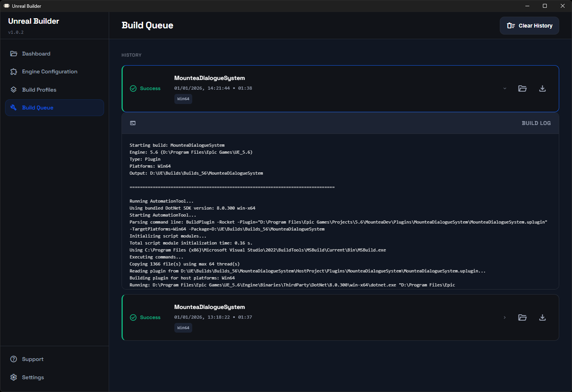Image resolution: width=572 pixels, height=392 pixels.
Task: Open Engine Configuration page
Action: tap(54, 71)
